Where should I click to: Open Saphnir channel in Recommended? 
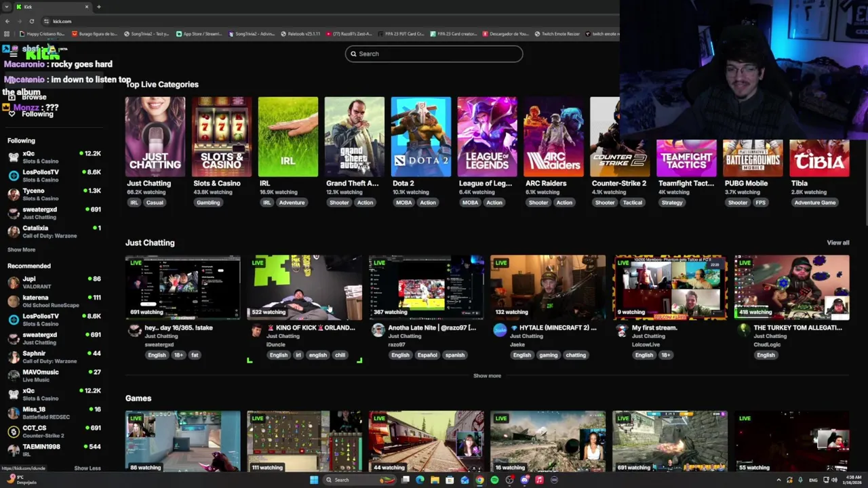tap(54, 357)
